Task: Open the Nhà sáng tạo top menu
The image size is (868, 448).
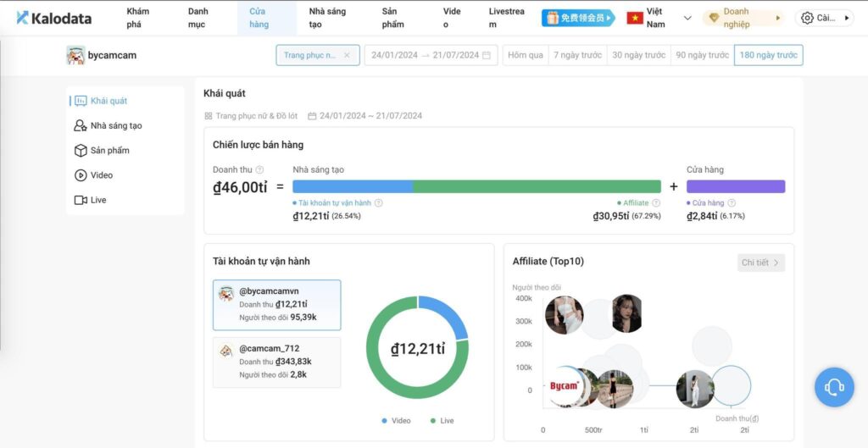Action: (328, 18)
